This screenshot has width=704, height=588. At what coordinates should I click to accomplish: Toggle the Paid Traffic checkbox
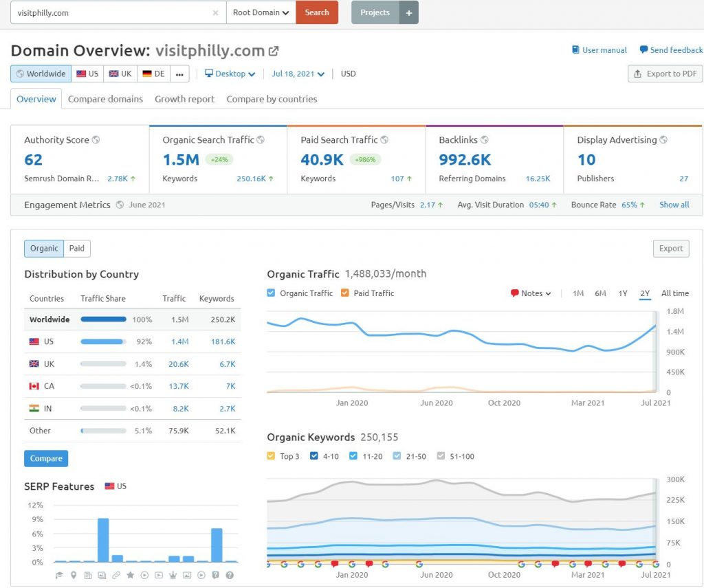coord(345,293)
